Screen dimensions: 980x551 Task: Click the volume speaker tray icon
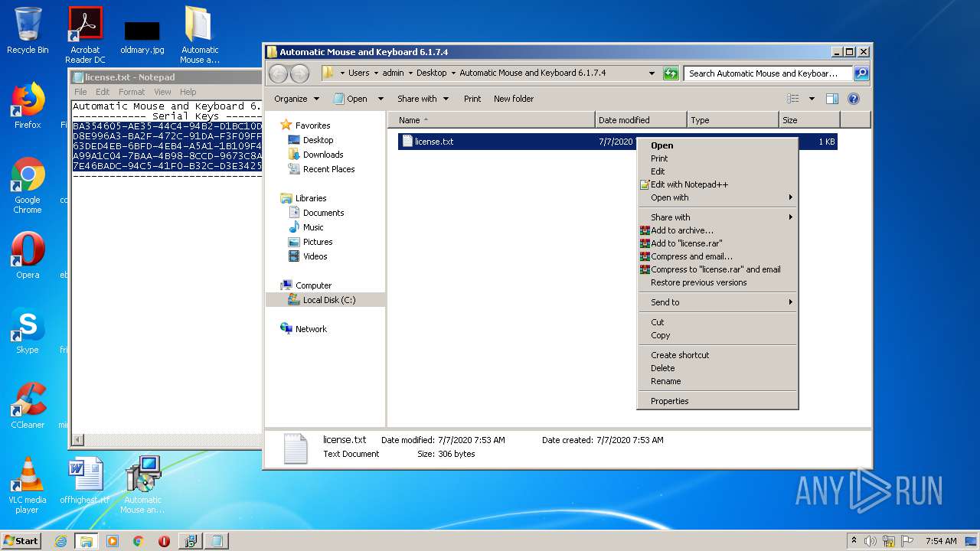coord(871,541)
